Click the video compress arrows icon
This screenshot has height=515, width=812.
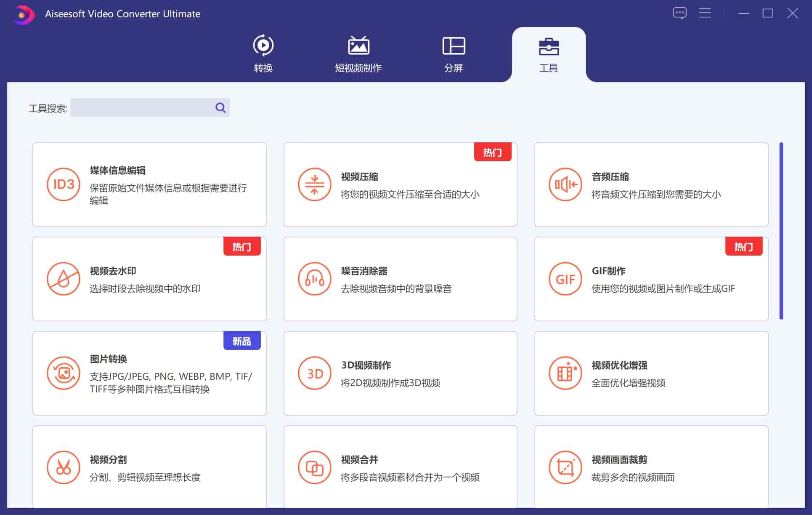click(314, 184)
